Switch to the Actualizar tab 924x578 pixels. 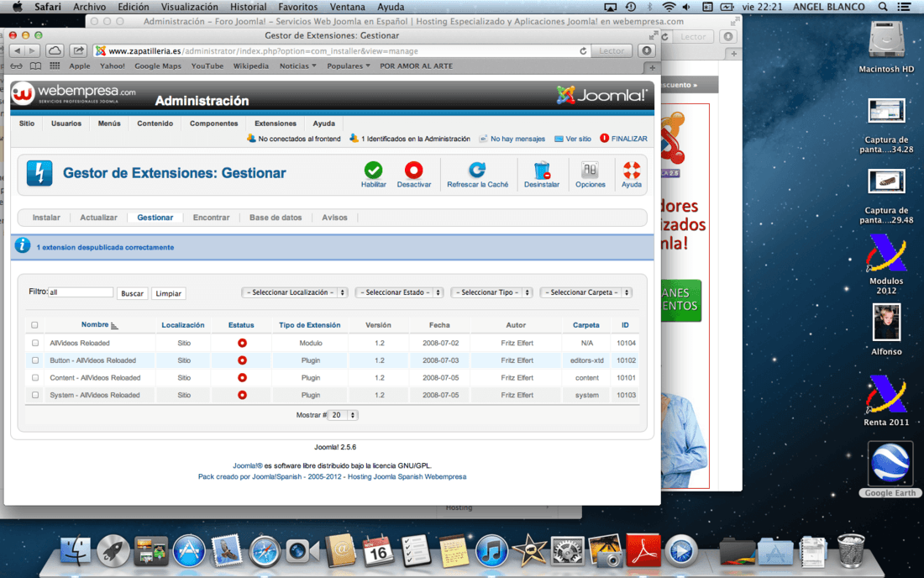click(98, 218)
